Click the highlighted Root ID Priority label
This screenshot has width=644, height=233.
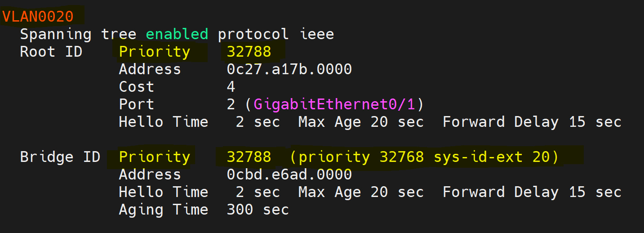point(155,52)
